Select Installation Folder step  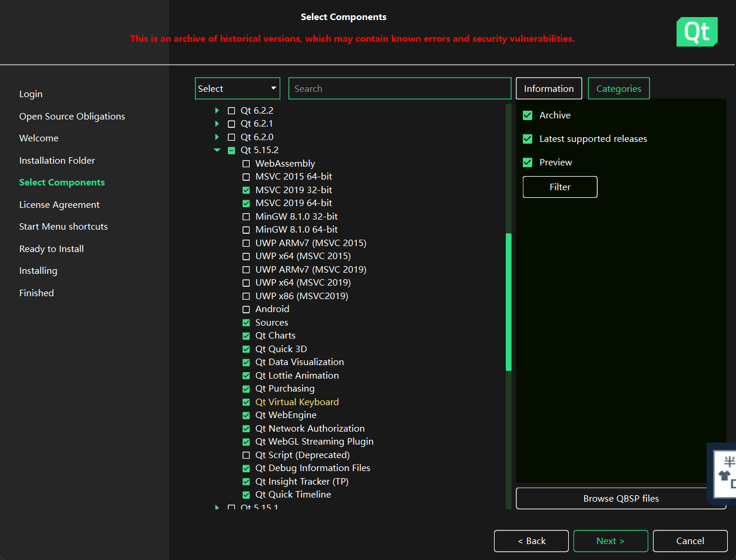pos(57,161)
